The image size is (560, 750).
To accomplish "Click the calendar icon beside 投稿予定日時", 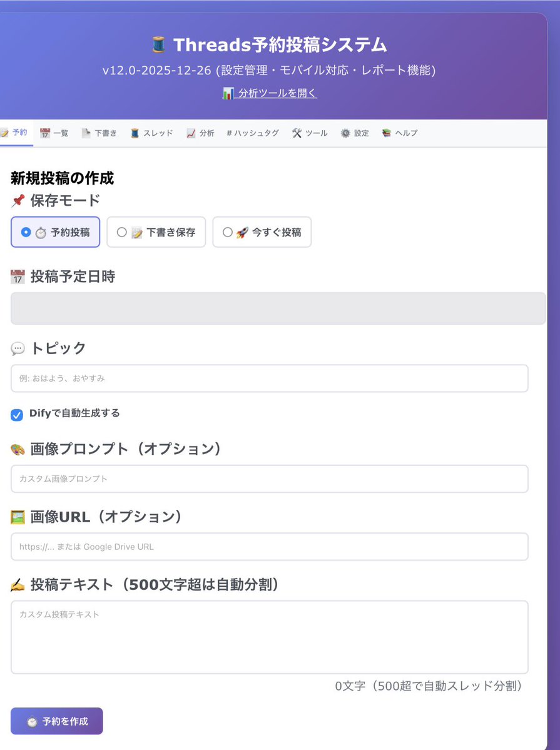I will (18, 276).
